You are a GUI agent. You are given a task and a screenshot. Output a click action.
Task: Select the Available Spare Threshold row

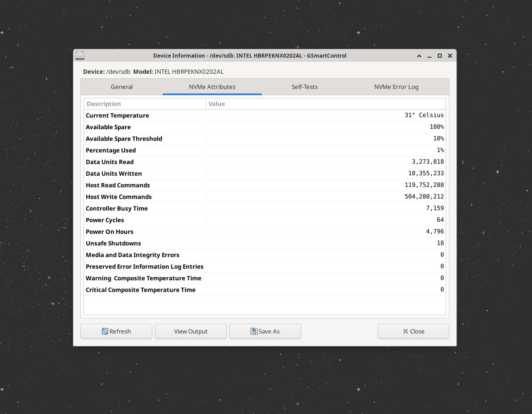pyautogui.click(x=264, y=139)
